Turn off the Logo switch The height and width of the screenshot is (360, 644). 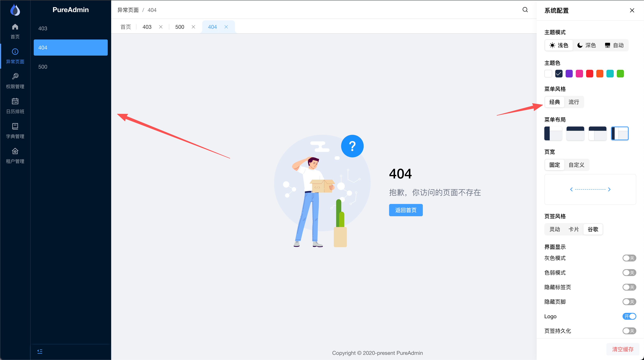coord(629,316)
